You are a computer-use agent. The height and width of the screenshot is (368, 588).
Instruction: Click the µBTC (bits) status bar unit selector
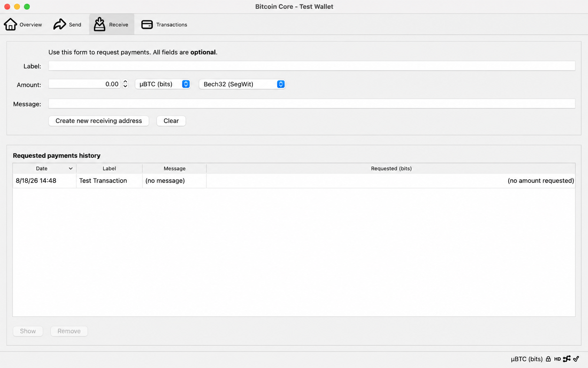(x=526, y=359)
